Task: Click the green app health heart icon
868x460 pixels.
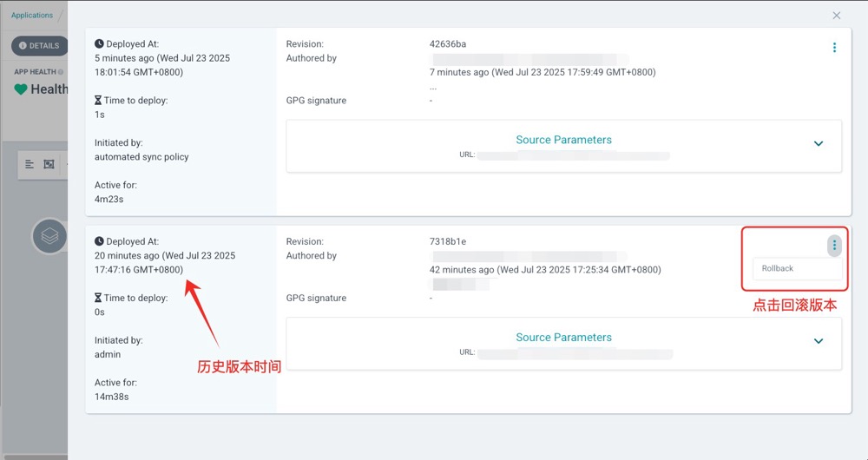Action: tap(21, 89)
